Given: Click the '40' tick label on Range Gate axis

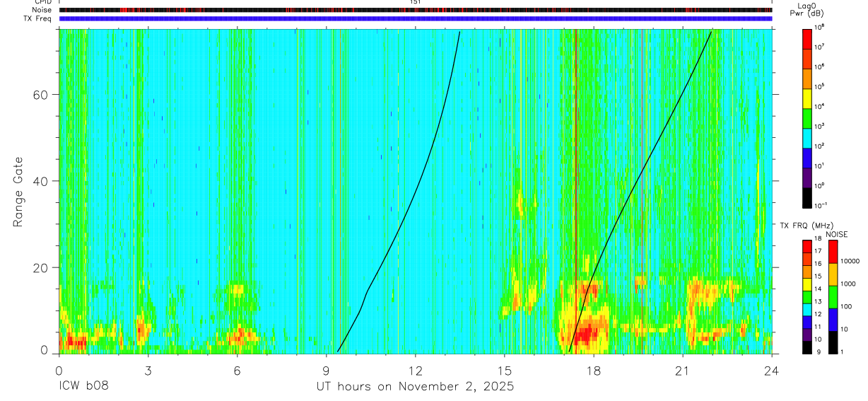Looking at the screenshot, I should click(41, 181).
